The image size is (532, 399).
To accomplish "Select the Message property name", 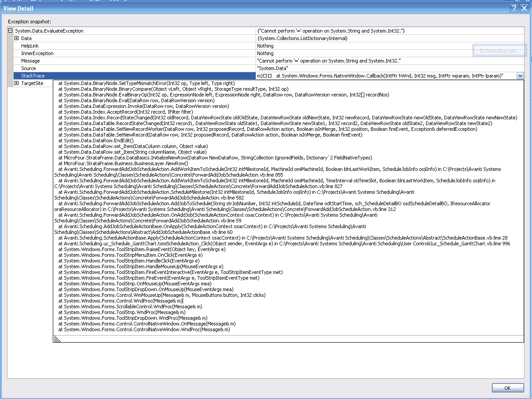I will [30, 61].
